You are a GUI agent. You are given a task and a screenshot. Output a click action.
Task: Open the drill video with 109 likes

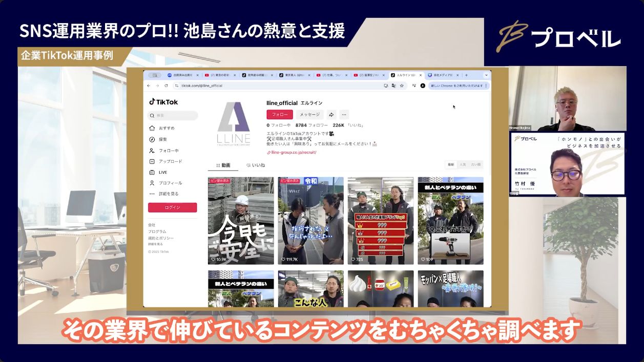(450, 221)
